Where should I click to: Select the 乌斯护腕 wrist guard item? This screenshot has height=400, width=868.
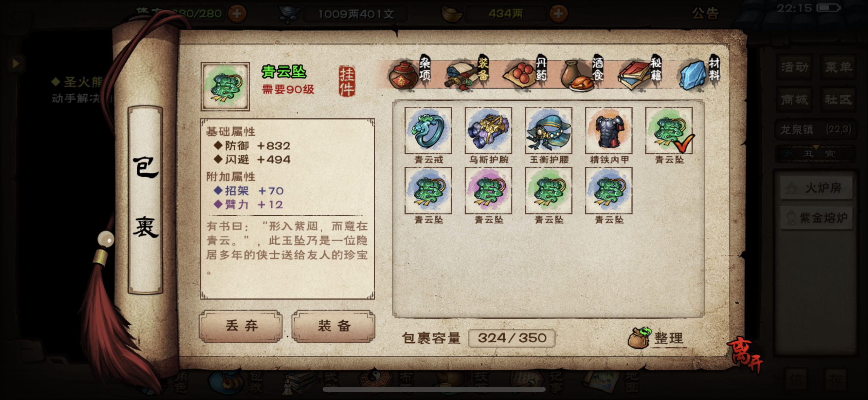(x=488, y=131)
